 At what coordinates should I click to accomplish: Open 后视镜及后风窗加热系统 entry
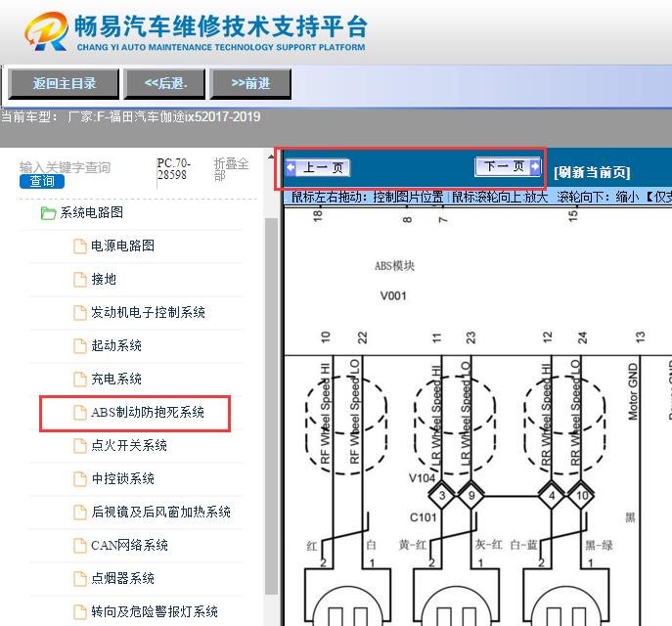coord(160,512)
